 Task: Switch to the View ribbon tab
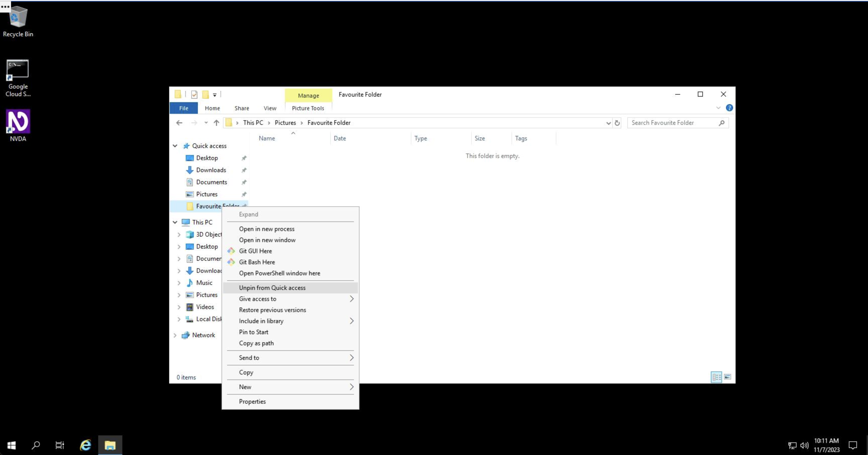pyautogui.click(x=270, y=108)
